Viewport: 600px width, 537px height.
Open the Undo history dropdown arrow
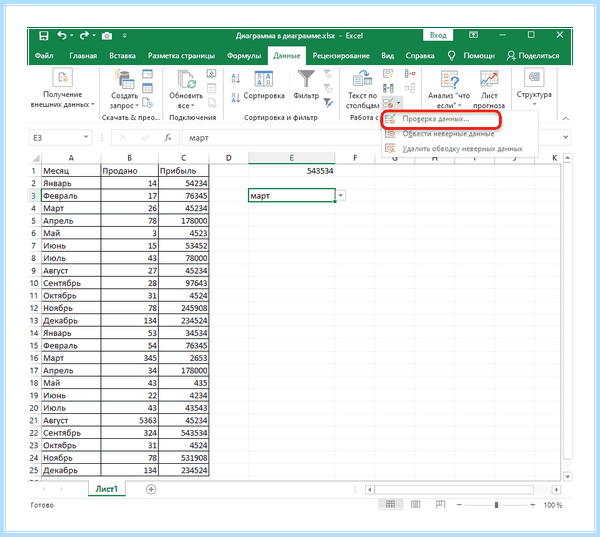[72, 36]
